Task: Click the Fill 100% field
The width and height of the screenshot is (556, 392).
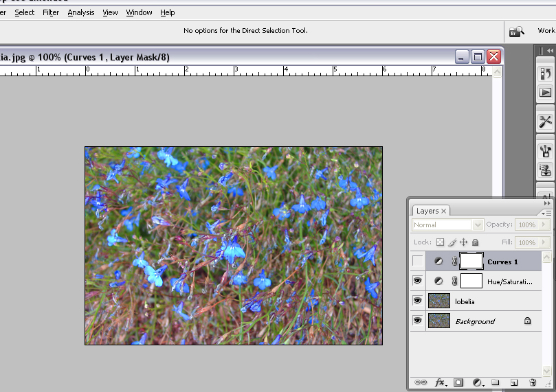Action: pos(527,242)
